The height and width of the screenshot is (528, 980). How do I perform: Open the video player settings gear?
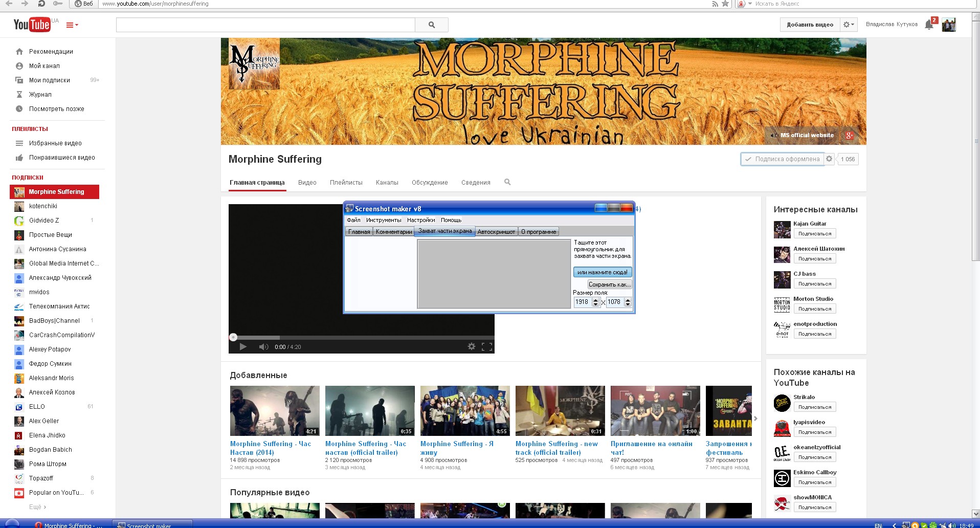click(472, 346)
